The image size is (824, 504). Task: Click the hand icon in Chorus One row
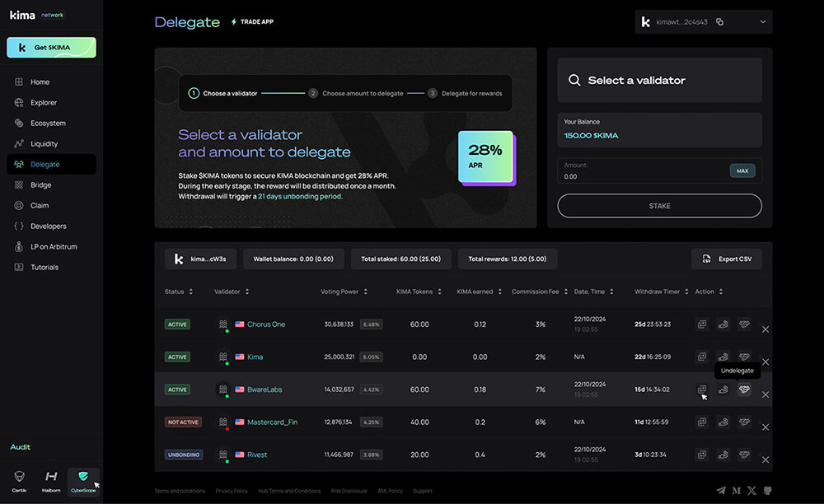(723, 324)
